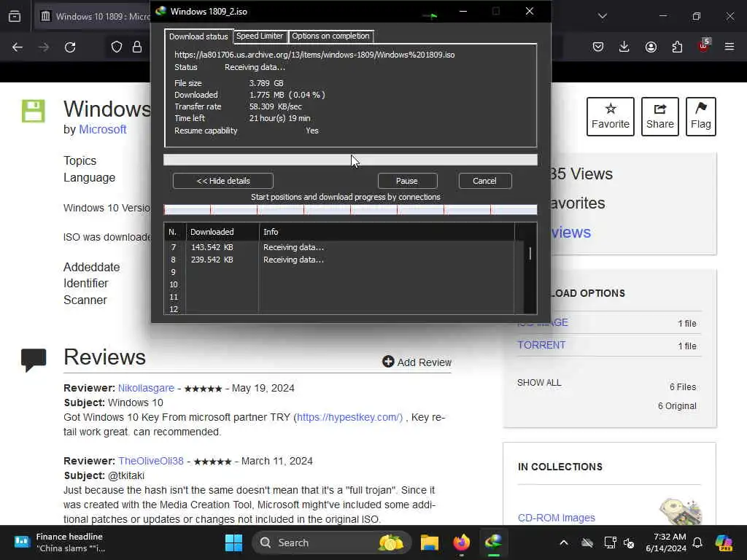747x560 pixels.
Task: Open reviewer Nikollasgare profile
Action: pyautogui.click(x=146, y=388)
